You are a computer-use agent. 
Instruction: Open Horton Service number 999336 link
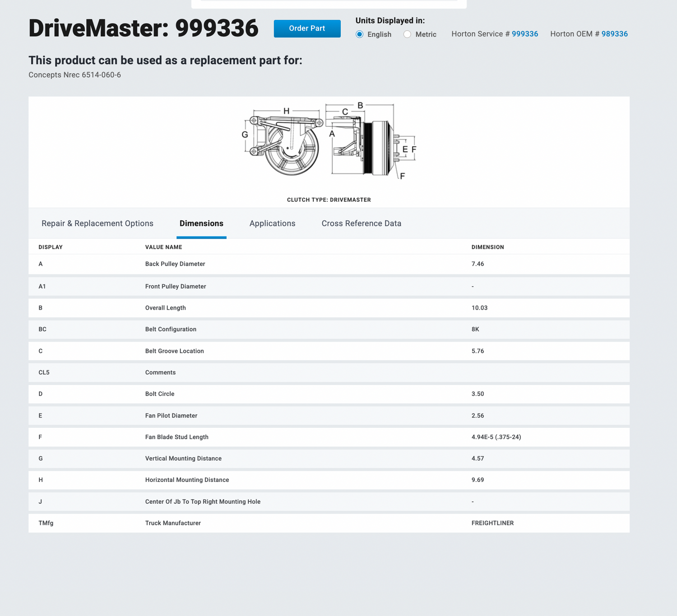click(524, 34)
